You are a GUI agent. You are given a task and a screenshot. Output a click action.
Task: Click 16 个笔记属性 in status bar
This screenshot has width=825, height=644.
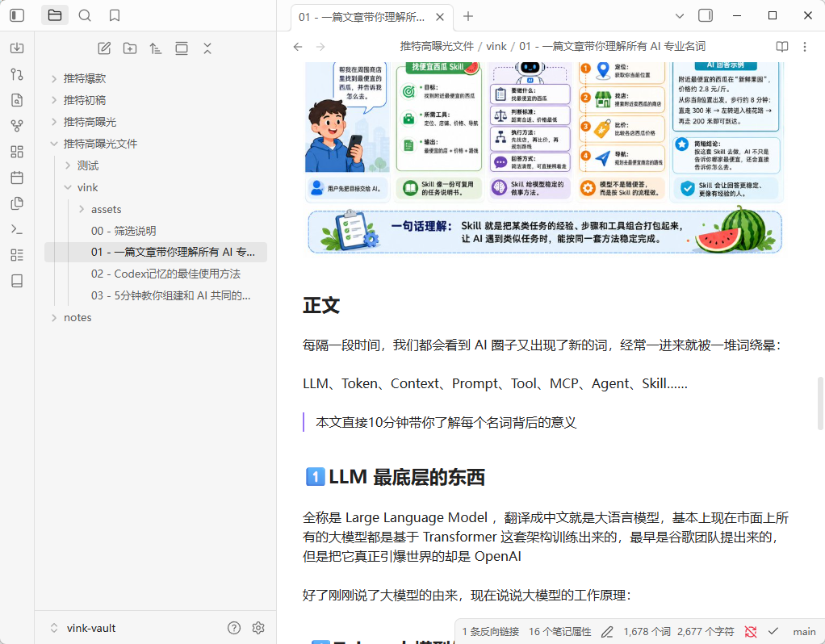tap(560, 632)
